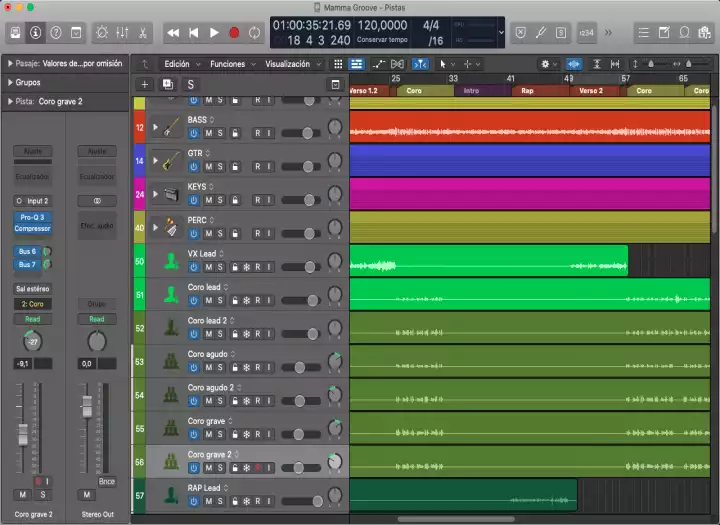This screenshot has width=720, height=525.
Task: Open List Editors icon
Action: point(644,33)
